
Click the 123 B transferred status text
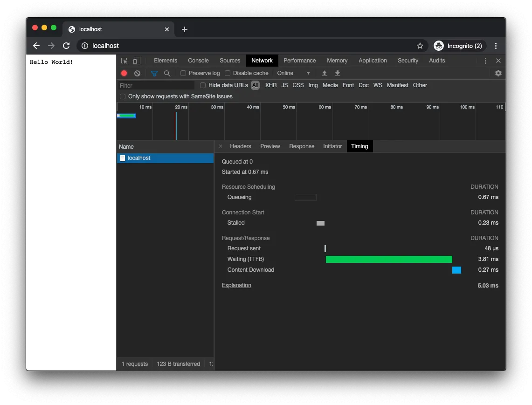179,364
